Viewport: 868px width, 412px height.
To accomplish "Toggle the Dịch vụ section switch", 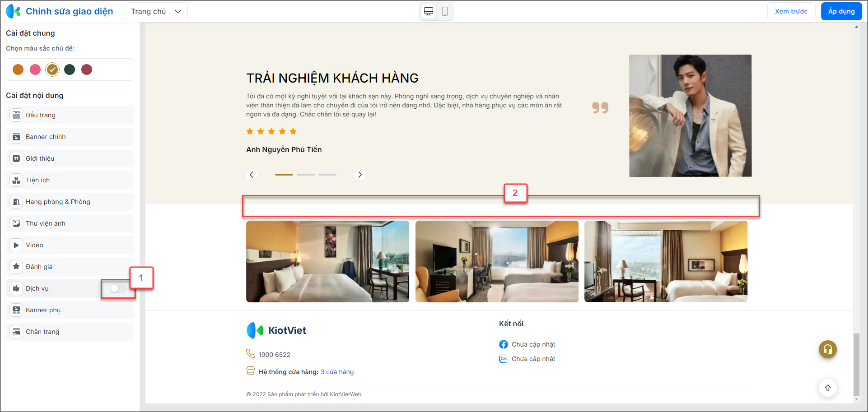I will (x=118, y=288).
